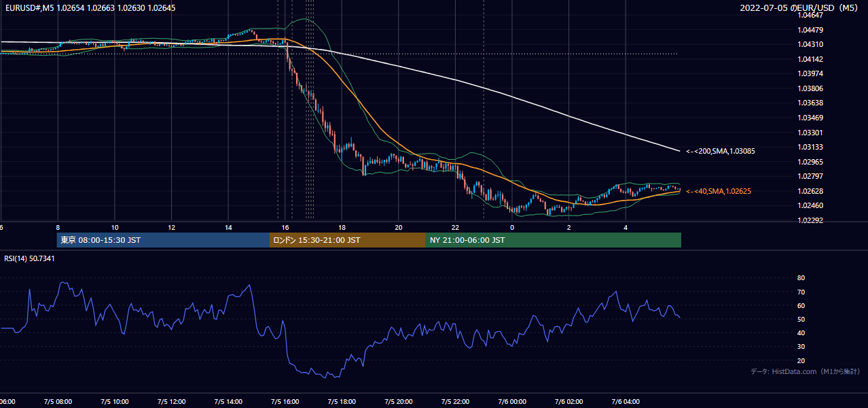Click hour 12 on the price chart's time axis
Screen dimensions: 868x408
(171, 227)
